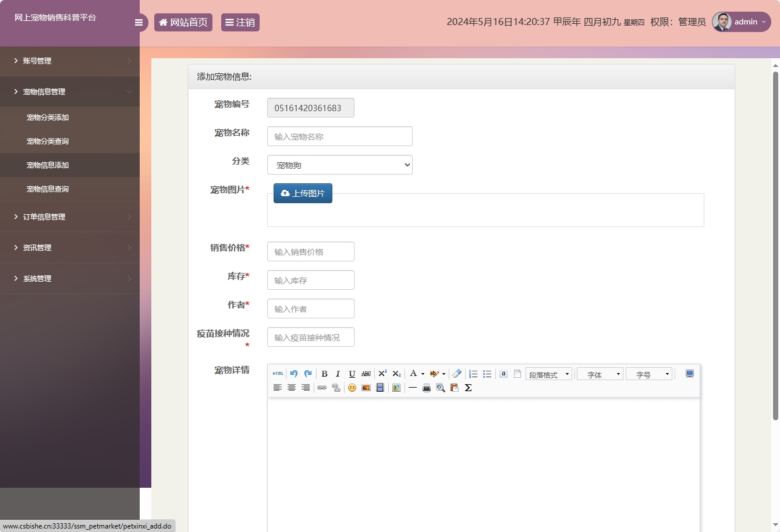Switch the editor to HTML source view
Image resolution: width=780 pixels, height=532 pixels.
pyautogui.click(x=278, y=373)
